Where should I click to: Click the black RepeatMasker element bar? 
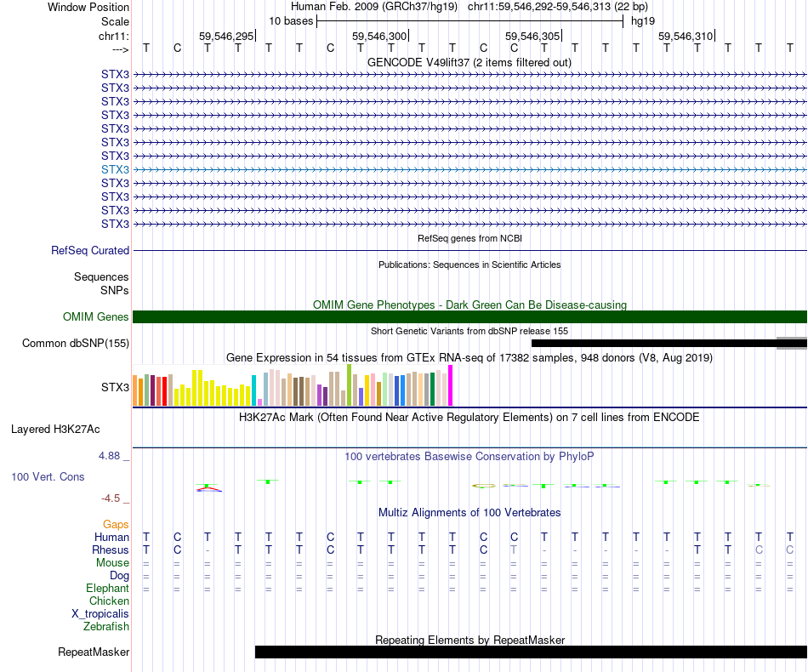[x=531, y=652]
